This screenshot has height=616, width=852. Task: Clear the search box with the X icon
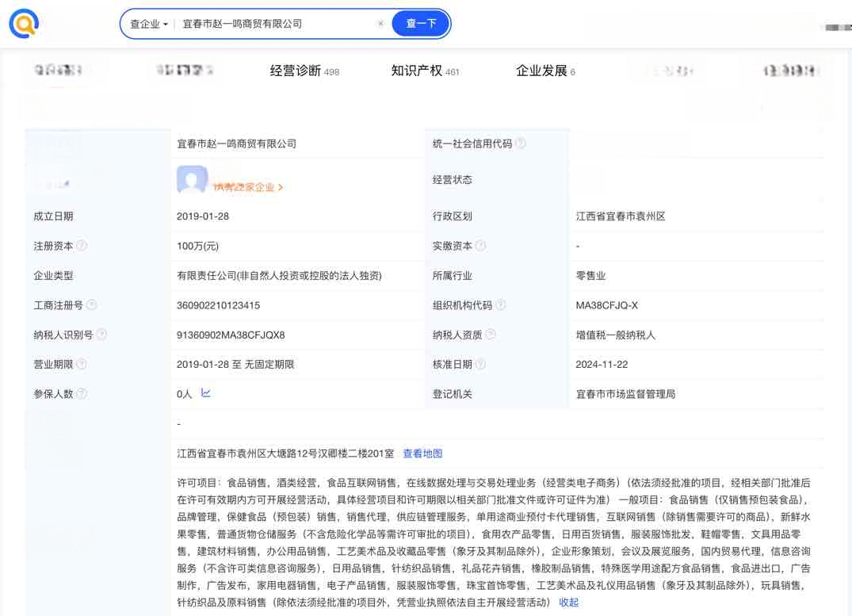click(380, 23)
